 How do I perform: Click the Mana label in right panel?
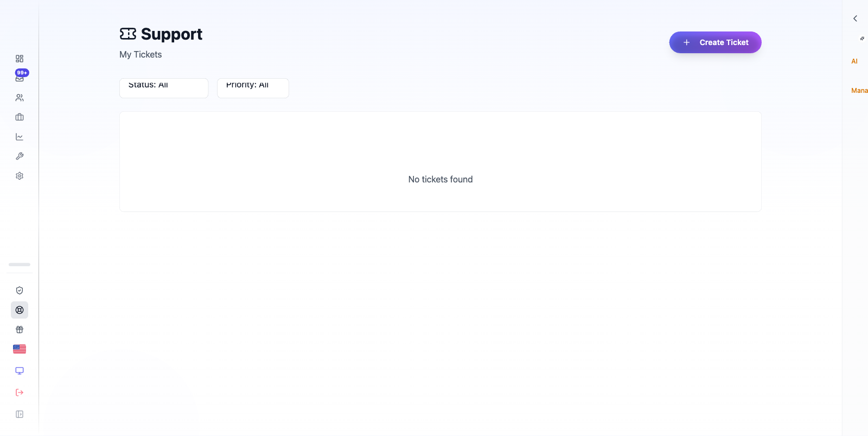(859, 91)
